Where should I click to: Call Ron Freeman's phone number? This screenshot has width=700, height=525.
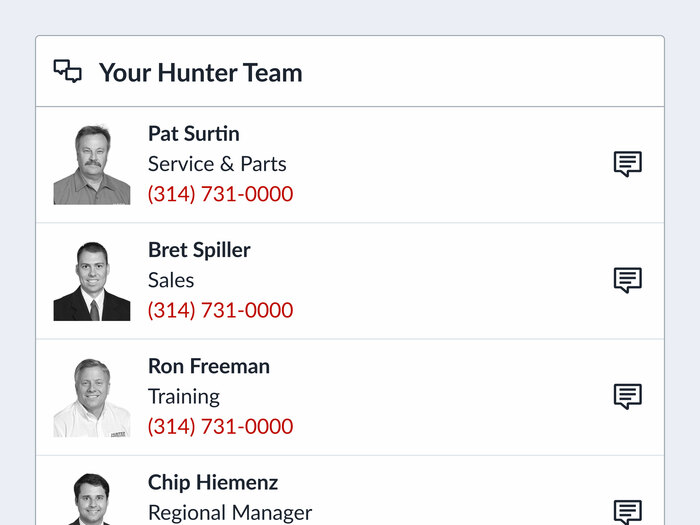[221, 426]
